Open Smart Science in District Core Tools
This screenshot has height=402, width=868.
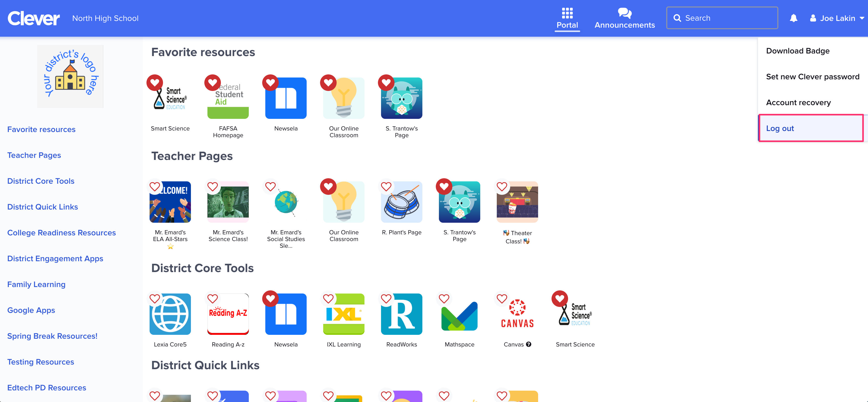(575, 314)
